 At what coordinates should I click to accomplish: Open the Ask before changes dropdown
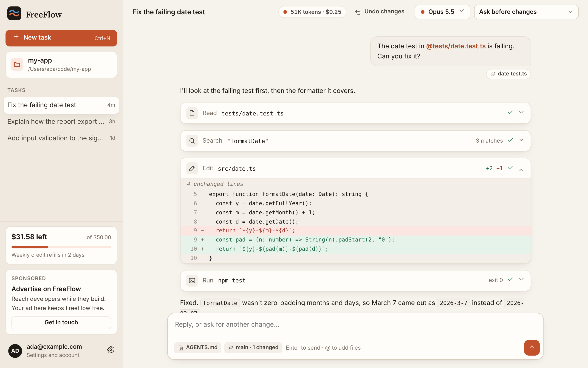coord(526,12)
